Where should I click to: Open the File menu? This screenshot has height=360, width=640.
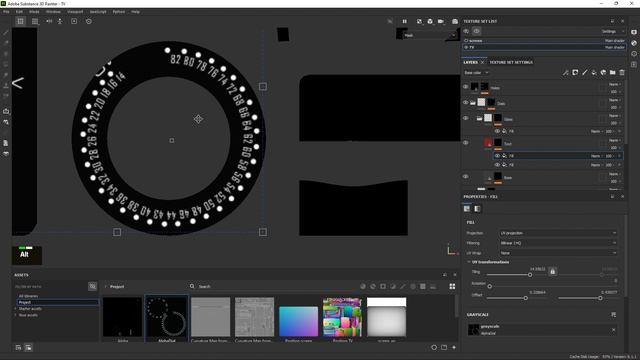[x=6, y=12]
